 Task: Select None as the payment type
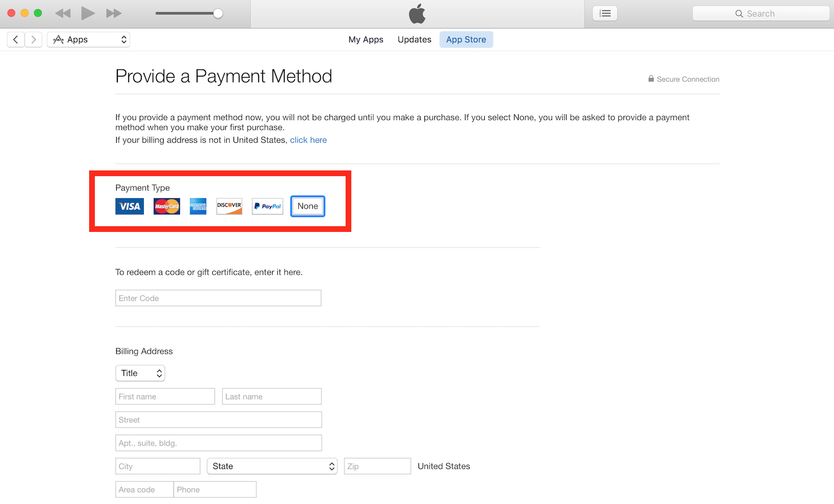tap(308, 206)
